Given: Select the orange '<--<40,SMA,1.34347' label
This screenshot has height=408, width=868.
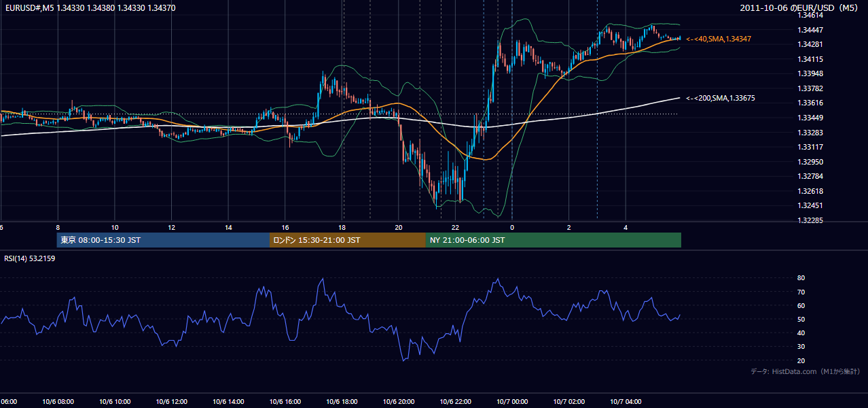Looking at the screenshot, I should 719,39.
